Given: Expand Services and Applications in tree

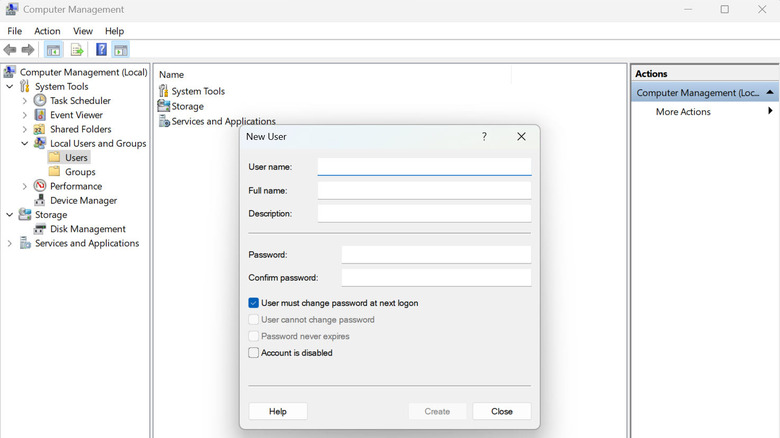Looking at the screenshot, I should pyautogui.click(x=10, y=243).
